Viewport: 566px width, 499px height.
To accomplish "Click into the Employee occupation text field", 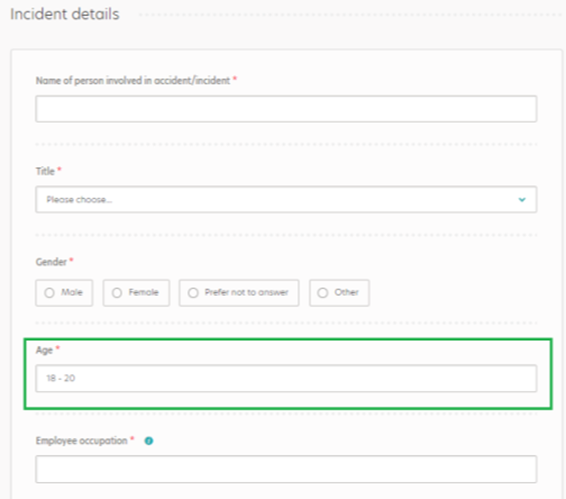I will pyautogui.click(x=286, y=469).
